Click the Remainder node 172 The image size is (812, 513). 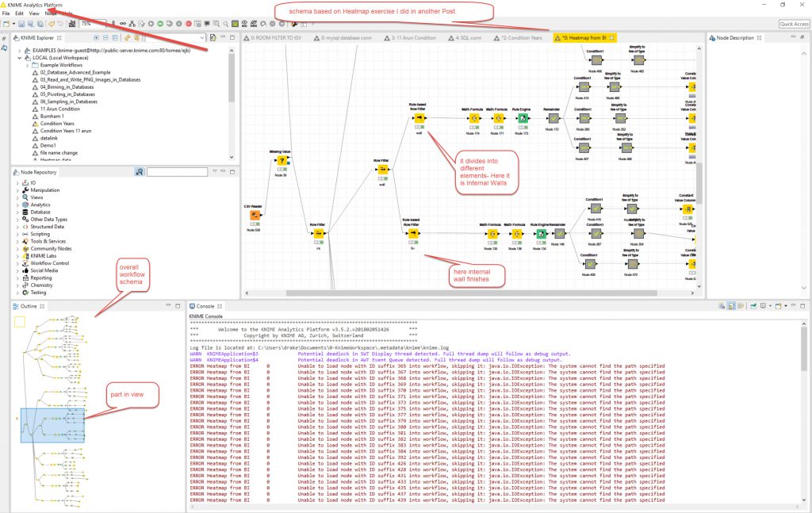pyautogui.click(x=553, y=119)
